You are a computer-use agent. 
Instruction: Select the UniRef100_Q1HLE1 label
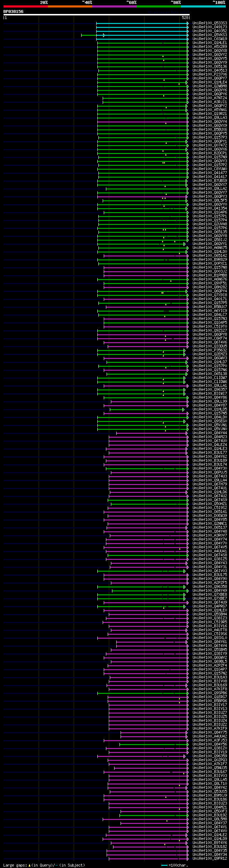[x=210, y=43]
